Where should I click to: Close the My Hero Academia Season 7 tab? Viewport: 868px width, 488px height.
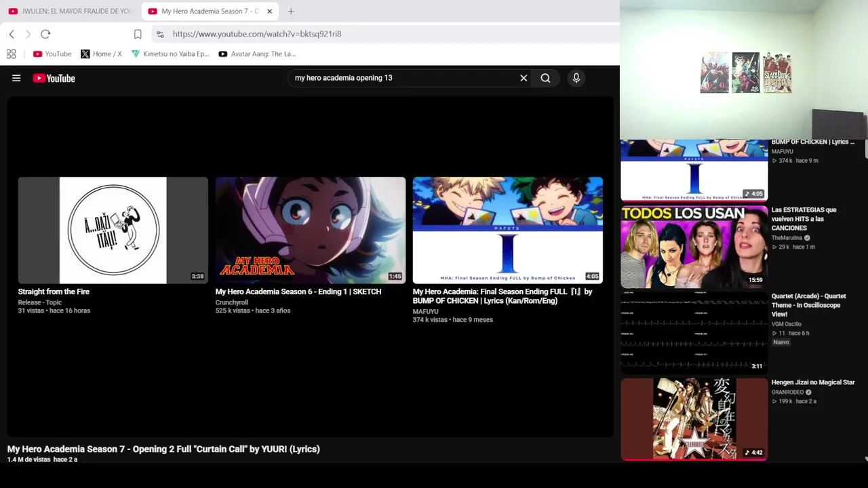point(269,11)
